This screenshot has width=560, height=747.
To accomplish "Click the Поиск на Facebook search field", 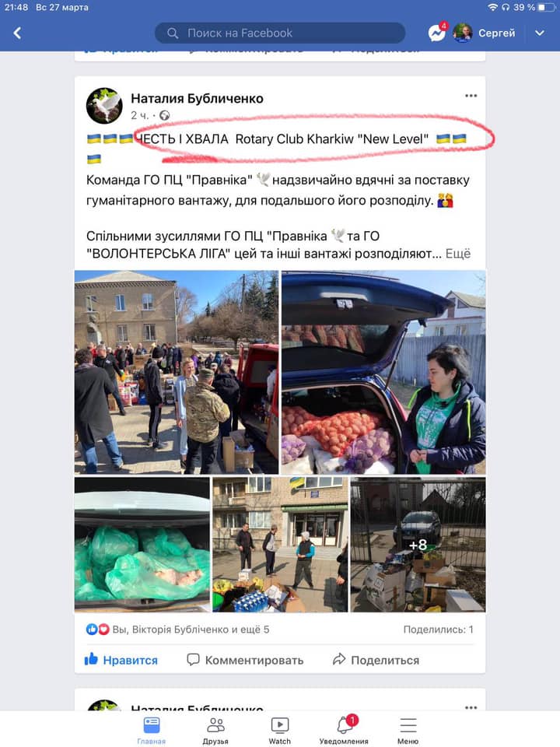I will [x=280, y=33].
